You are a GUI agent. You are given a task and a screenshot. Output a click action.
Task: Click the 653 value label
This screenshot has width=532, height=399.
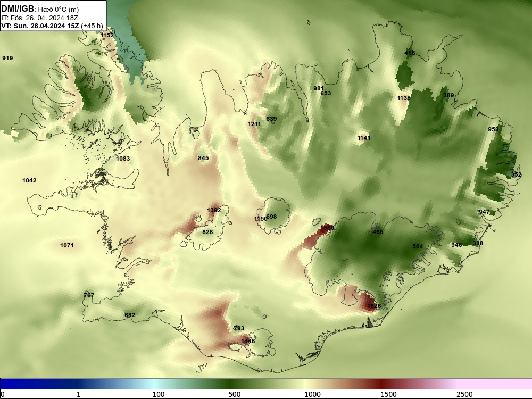pyautogui.click(x=326, y=93)
